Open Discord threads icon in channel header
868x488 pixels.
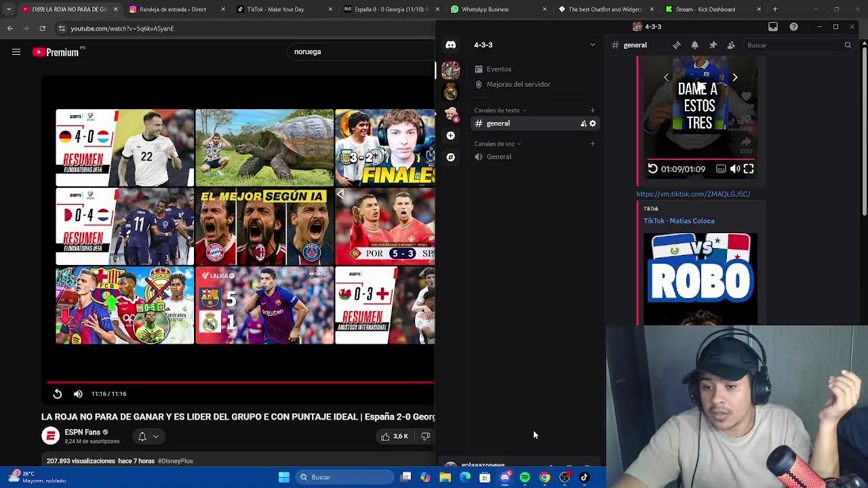(x=676, y=45)
